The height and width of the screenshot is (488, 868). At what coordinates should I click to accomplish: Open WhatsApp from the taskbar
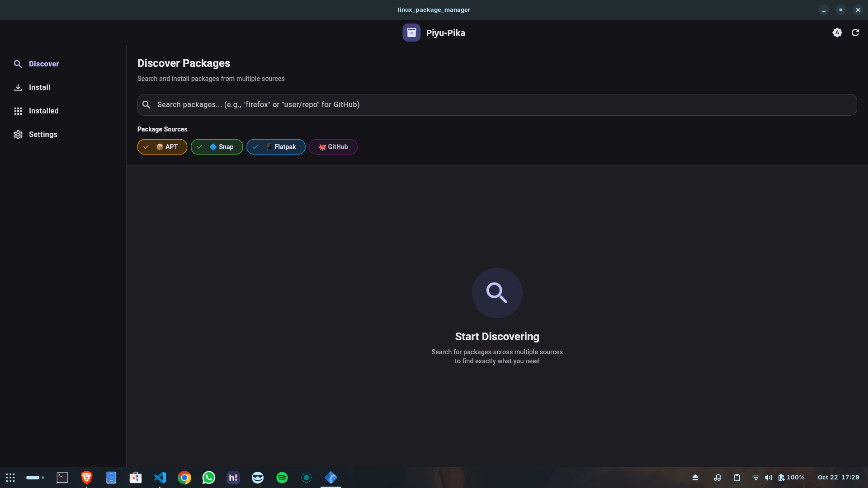pyautogui.click(x=209, y=478)
